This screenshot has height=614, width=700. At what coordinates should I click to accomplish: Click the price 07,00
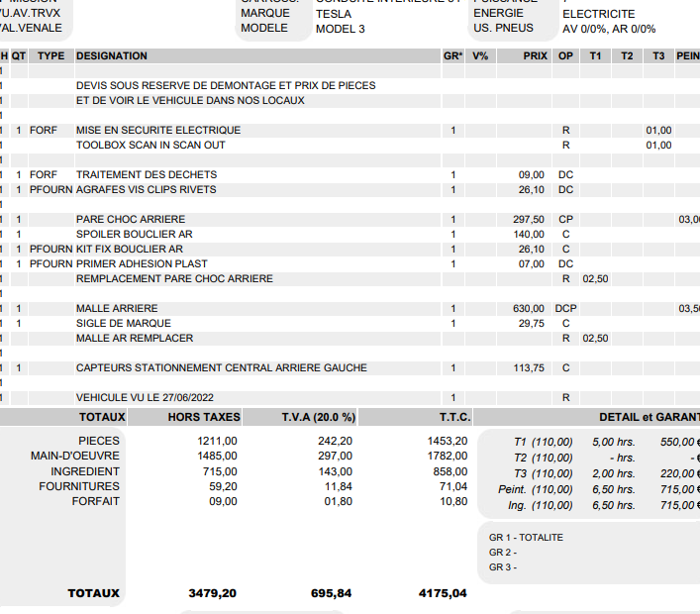click(532, 263)
